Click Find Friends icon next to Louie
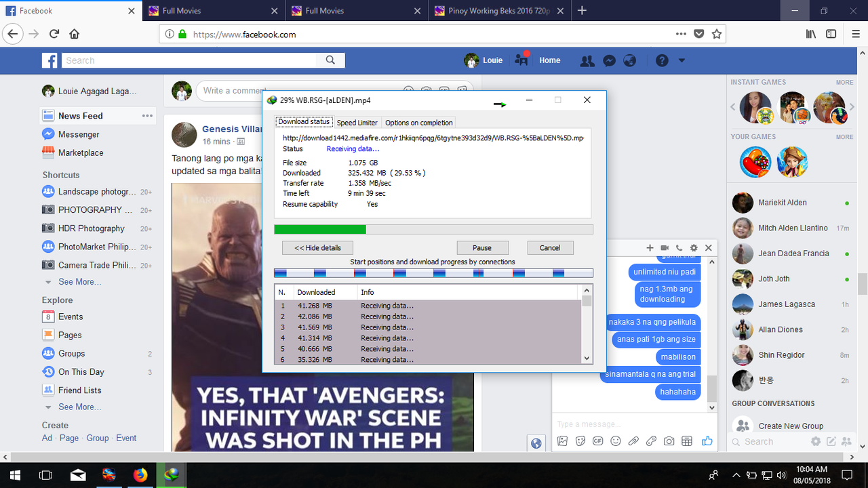This screenshot has width=868, height=488. 521,59
